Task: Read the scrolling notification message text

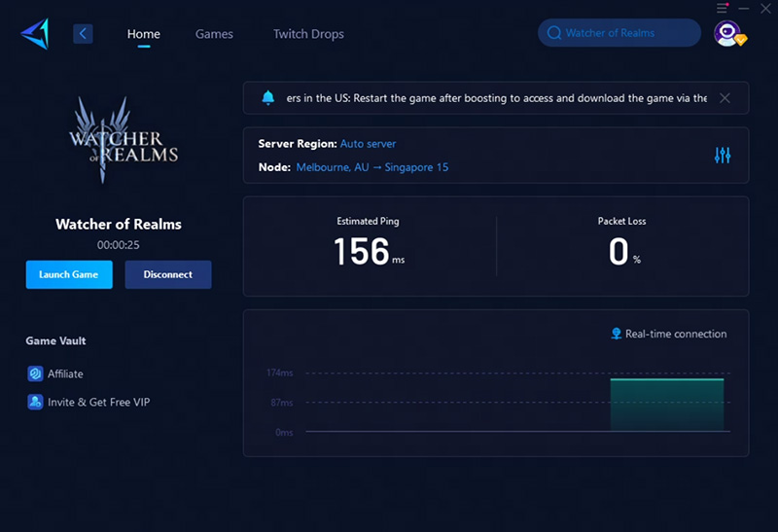Action: coord(496,98)
